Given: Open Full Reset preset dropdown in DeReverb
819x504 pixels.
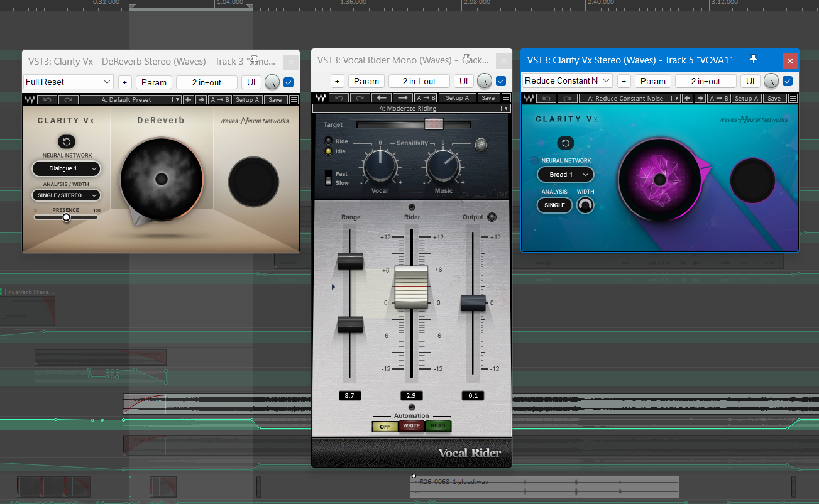Looking at the screenshot, I should point(69,82).
